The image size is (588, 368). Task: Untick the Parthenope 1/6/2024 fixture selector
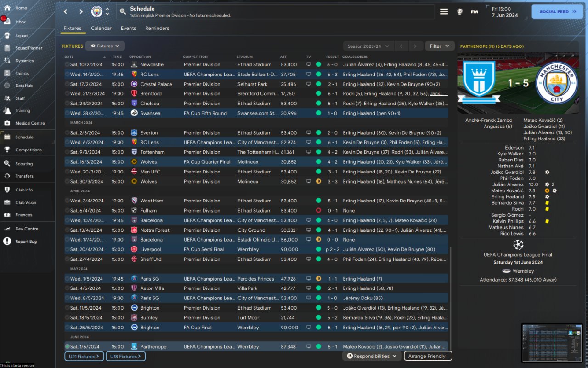pyautogui.click(x=67, y=347)
